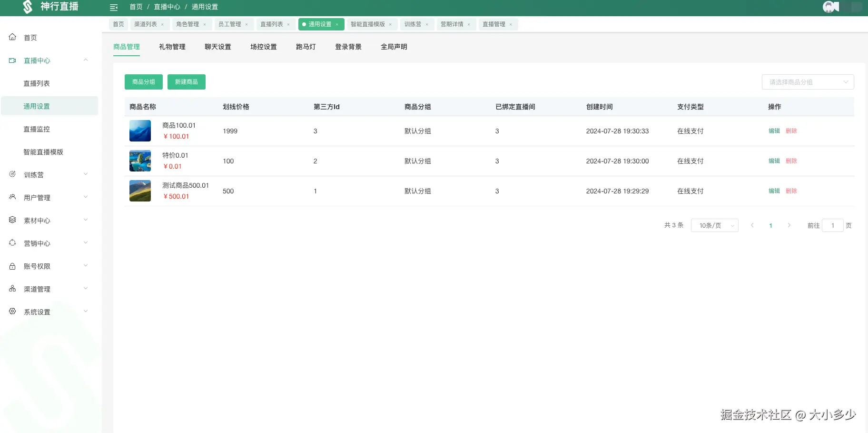The width and height of the screenshot is (868, 433).
Task: Select page 1 in pagination
Action: coord(770,226)
